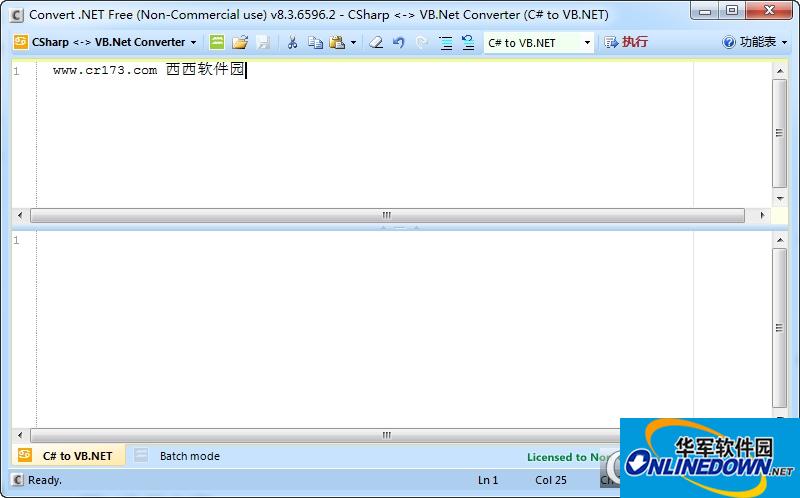Click the upper pane horizontal scrollbar

pos(387,215)
